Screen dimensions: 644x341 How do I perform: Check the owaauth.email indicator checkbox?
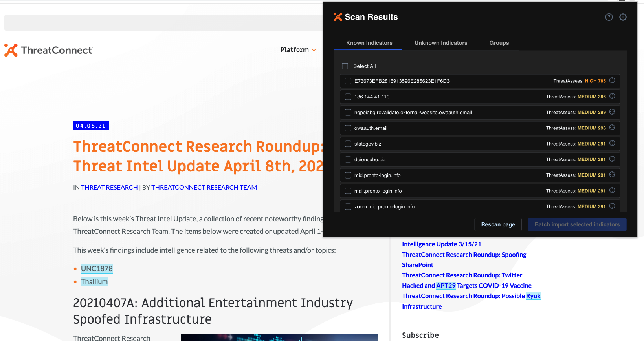(x=348, y=128)
